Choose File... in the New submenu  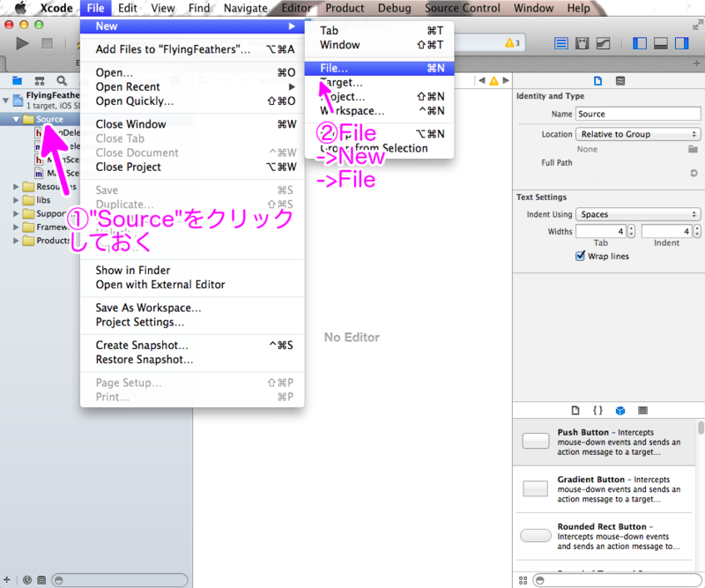379,68
